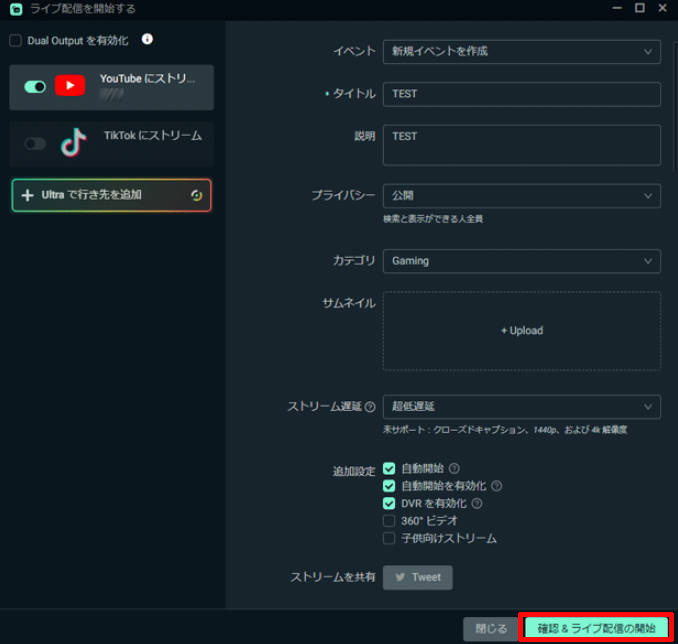The width and height of the screenshot is (678, 644).
Task: Show help icon next to DVR を有効化
Action: click(x=477, y=503)
